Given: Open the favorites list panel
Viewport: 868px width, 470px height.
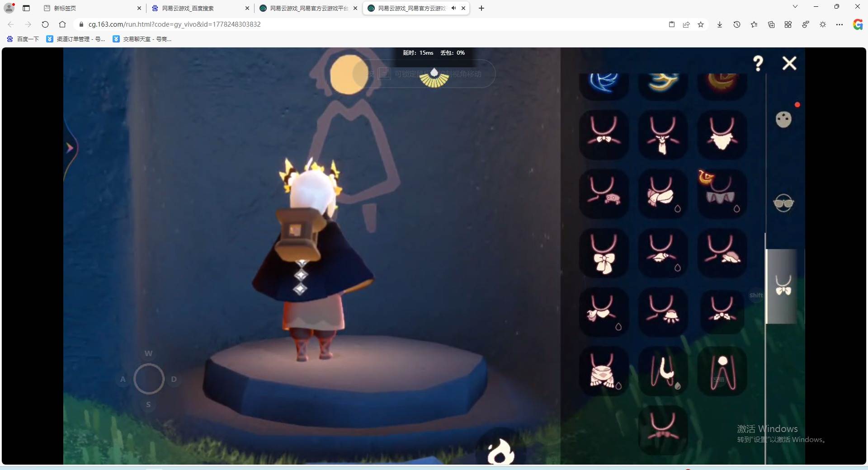Looking at the screenshot, I should [754, 24].
